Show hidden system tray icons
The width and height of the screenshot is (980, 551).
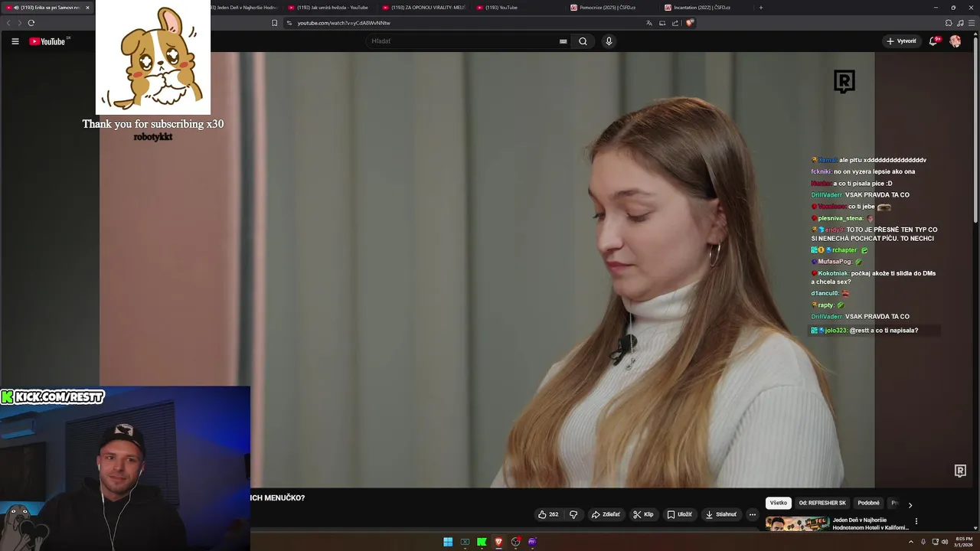pos(911,542)
